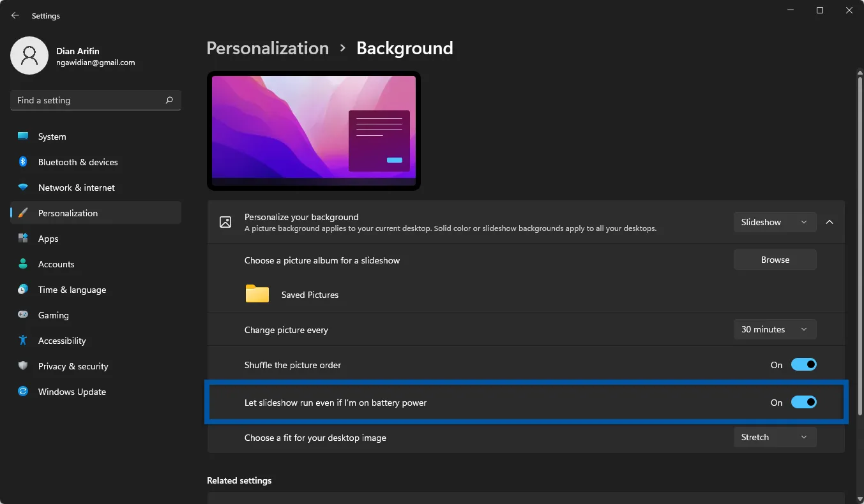Click the Personalize your background picture icon

(225, 222)
